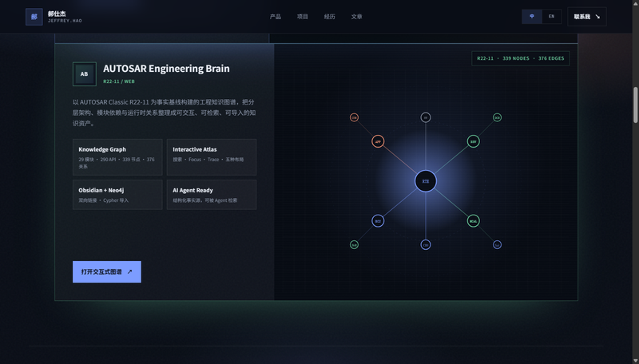Select the blue ECU node
Image resolution: width=639 pixels, height=364 pixels.
(378, 221)
